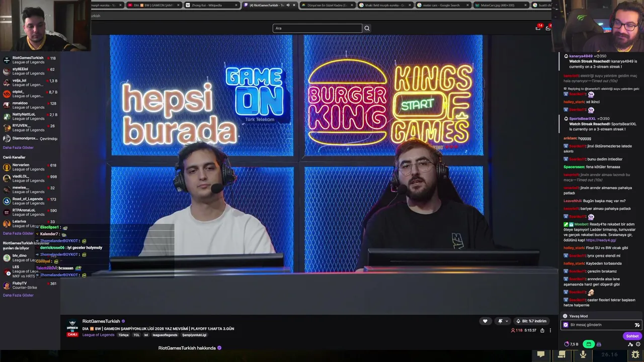644x362 pixels.
Task: Click the green channel points reward button
Action: click(589, 344)
